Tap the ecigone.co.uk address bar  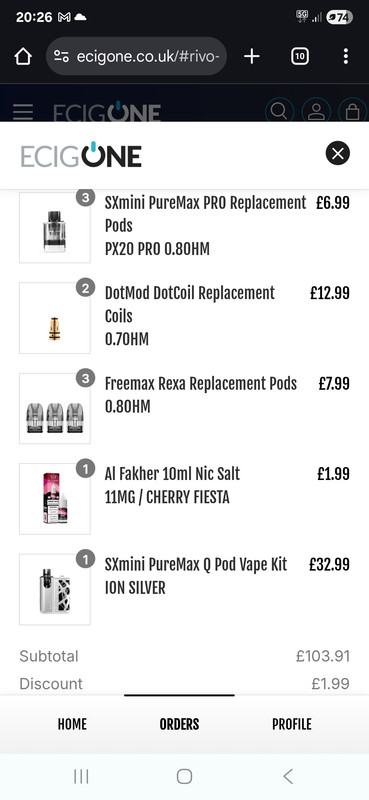pos(136,56)
